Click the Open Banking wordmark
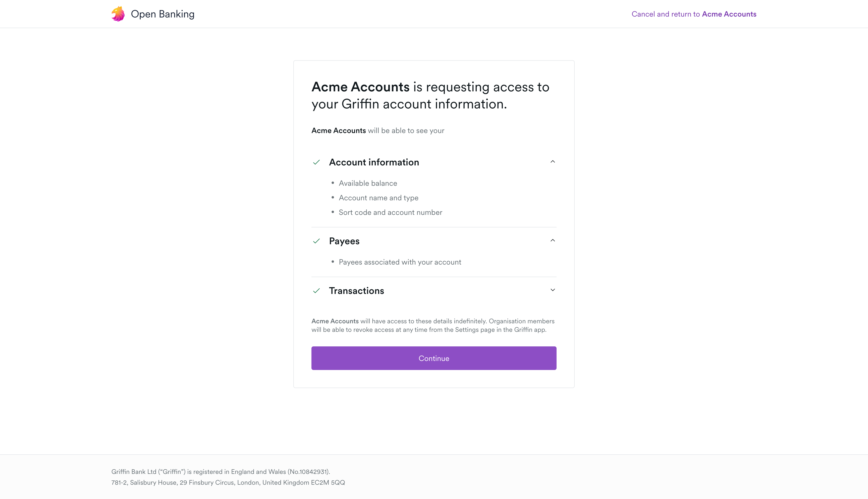 point(163,14)
